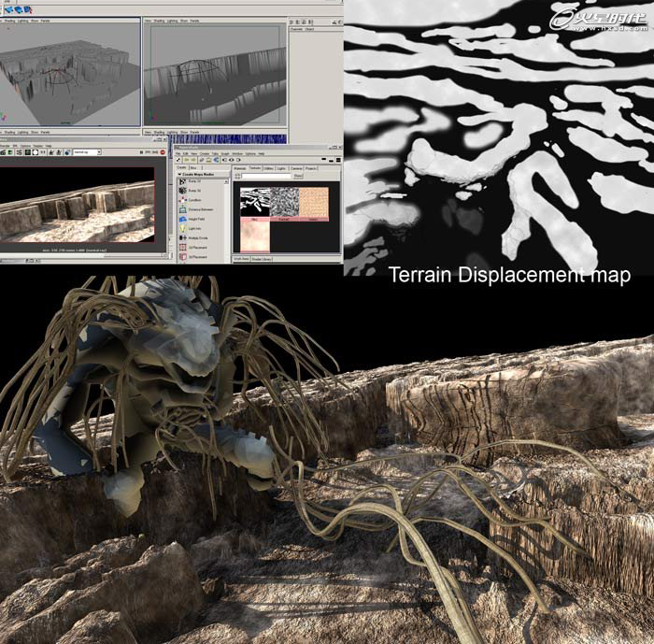654x644 pixels.
Task: Create a 2d Placement node
Action: pos(194,248)
